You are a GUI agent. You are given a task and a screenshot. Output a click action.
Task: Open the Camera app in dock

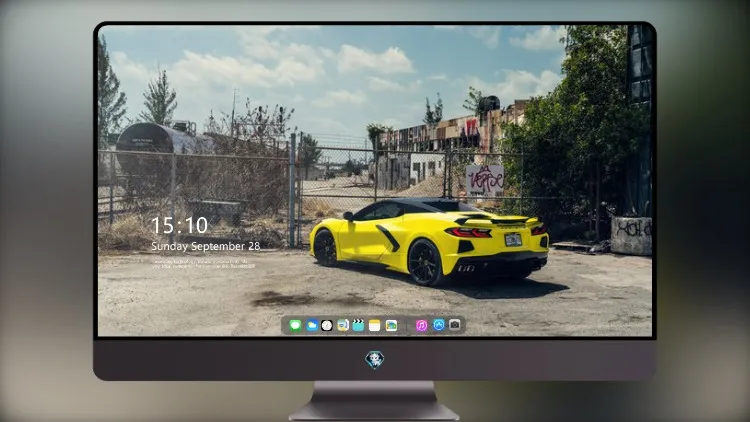tap(455, 325)
